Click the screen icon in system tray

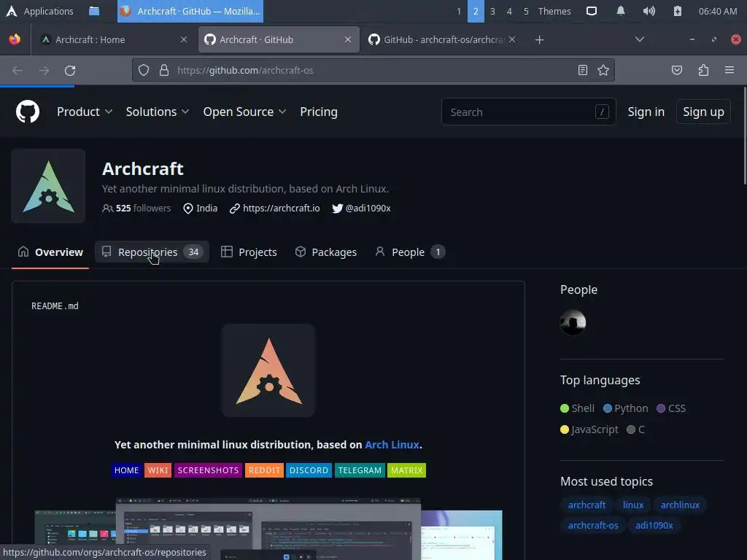pos(591,11)
